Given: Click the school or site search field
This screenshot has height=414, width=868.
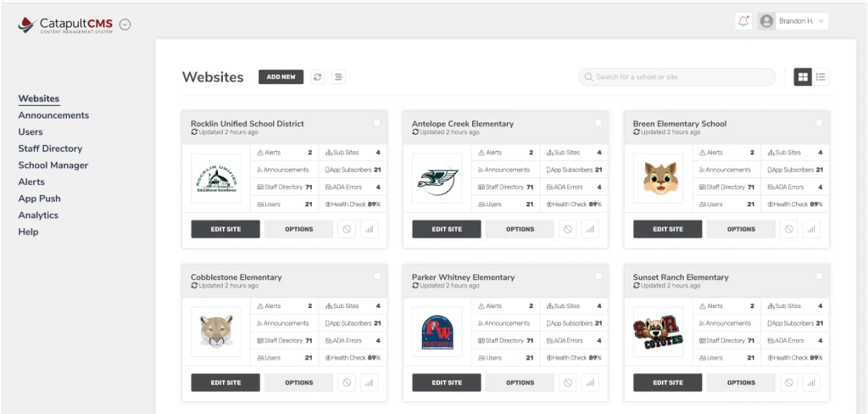Looking at the screenshot, I should 677,77.
